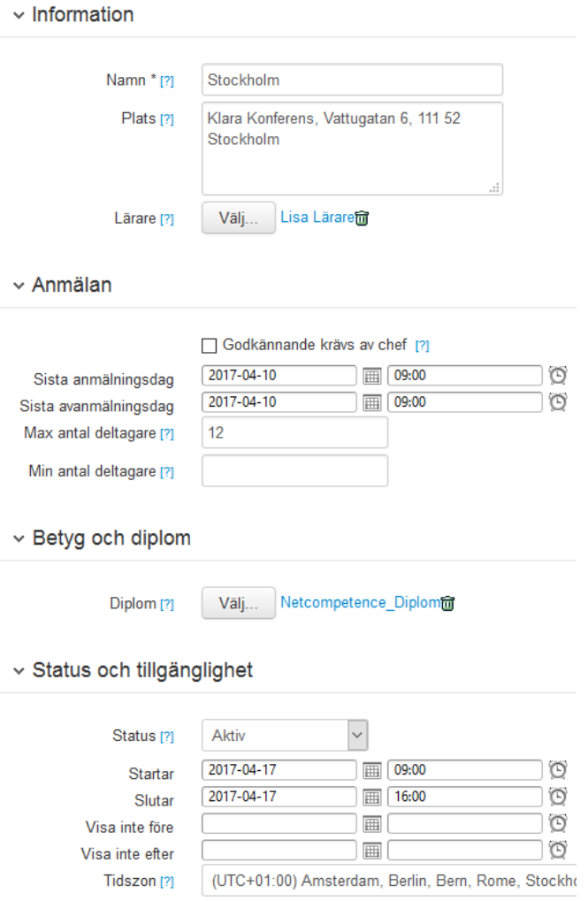This screenshot has width=588, height=901.
Task: Click the Max antal deltagare field
Action: tap(294, 433)
